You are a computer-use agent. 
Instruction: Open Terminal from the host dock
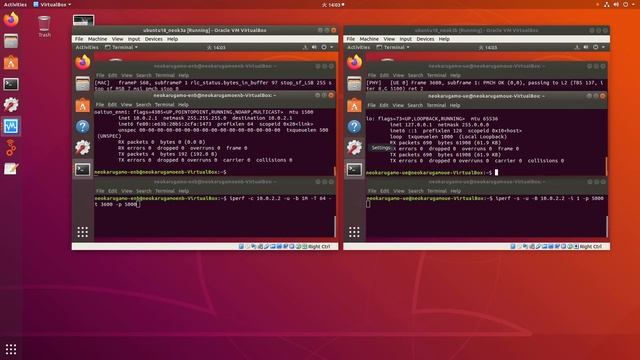[11, 84]
